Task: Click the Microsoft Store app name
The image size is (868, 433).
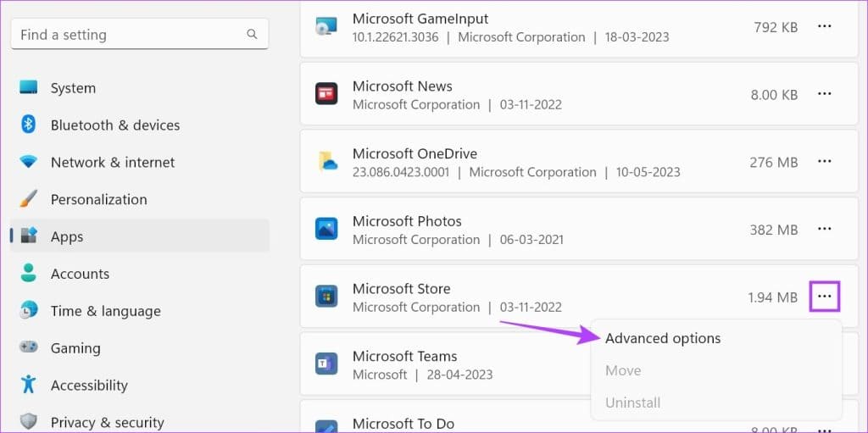Action: [401, 288]
